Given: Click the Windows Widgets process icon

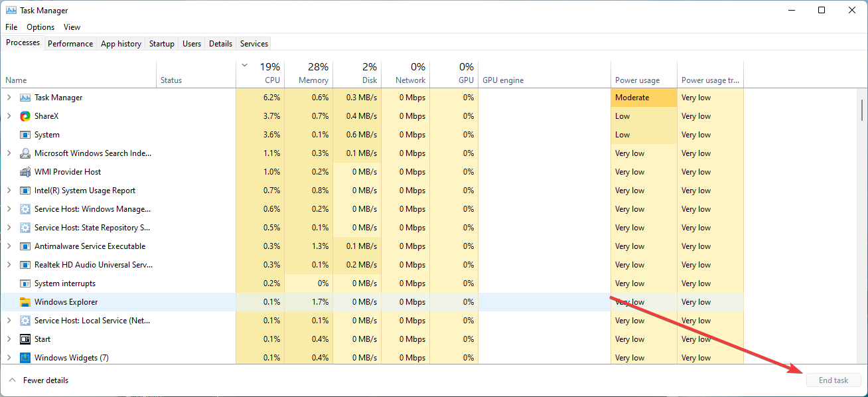Looking at the screenshot, I should (x=25, y=358).
